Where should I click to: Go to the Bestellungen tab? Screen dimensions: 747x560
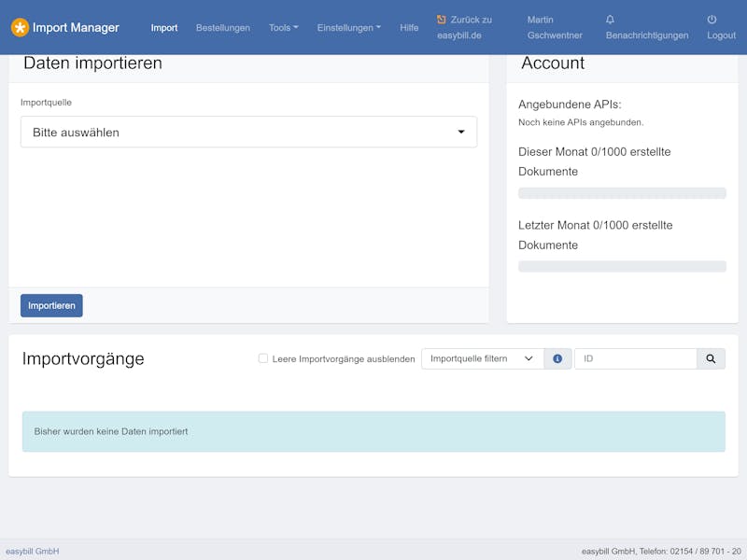[222, 28]
